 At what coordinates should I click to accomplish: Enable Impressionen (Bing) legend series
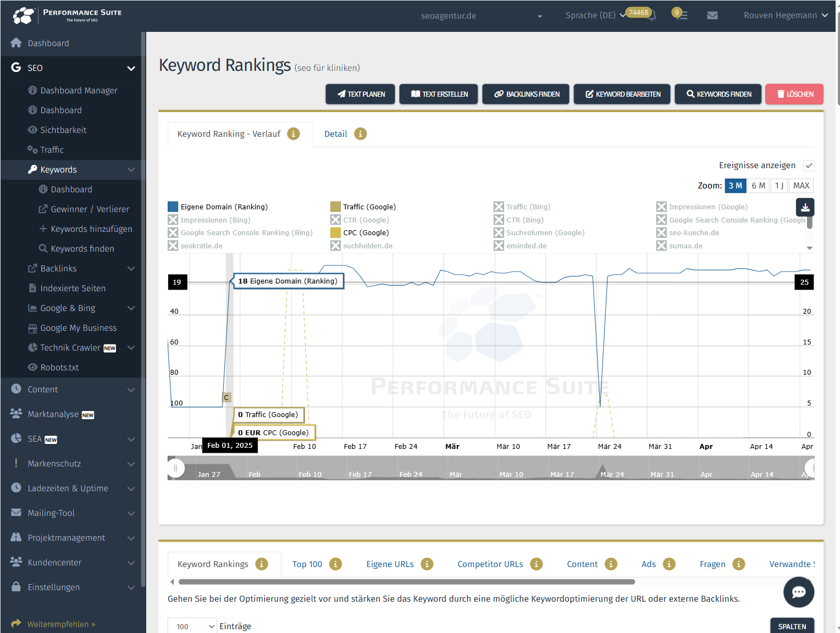[209, 220]
